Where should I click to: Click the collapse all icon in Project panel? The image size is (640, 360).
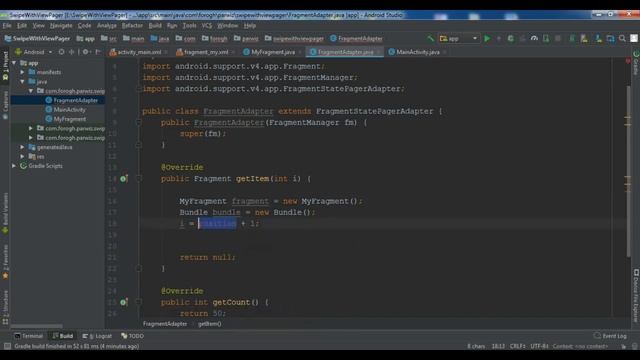(71, 52)
